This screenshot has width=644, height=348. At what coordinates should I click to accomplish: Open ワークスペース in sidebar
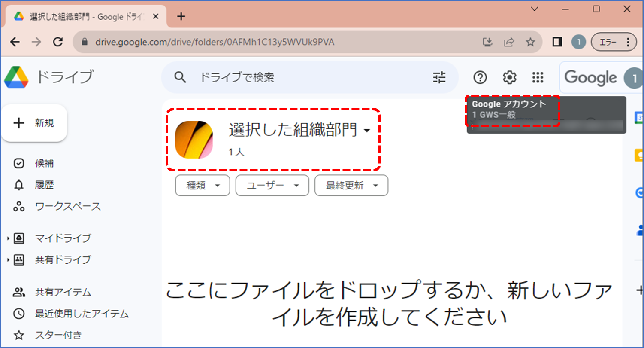(x=68, y=206)
